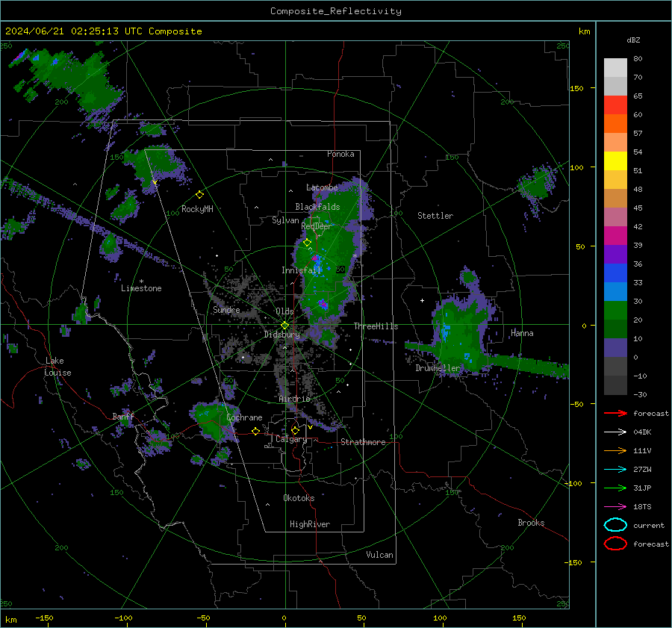Click the HighRiver town label
Image resolution: width=672 pixels, height=628 pixels.
click(x=310, y=524)
